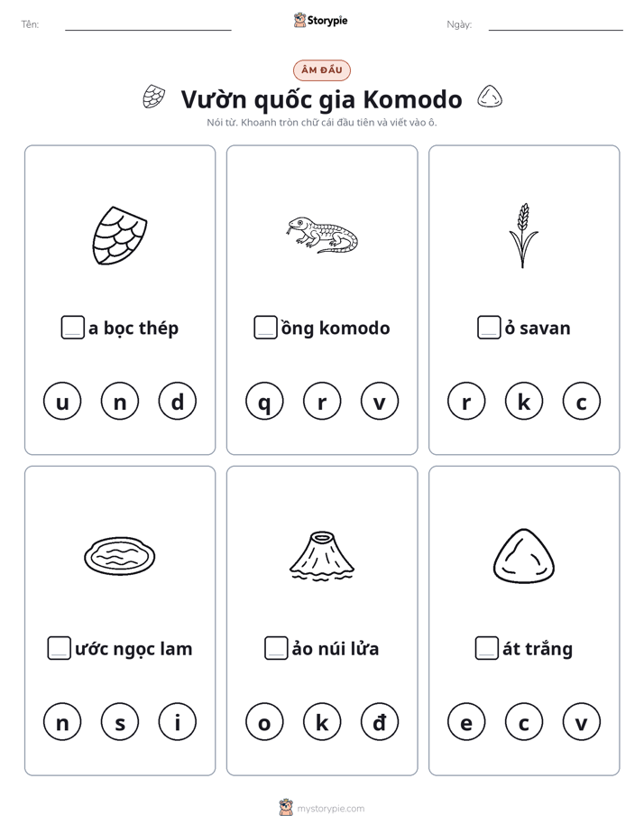Click the scaly armor skin picture
Screen dimensions: 644x834
[x=120, y=236]
